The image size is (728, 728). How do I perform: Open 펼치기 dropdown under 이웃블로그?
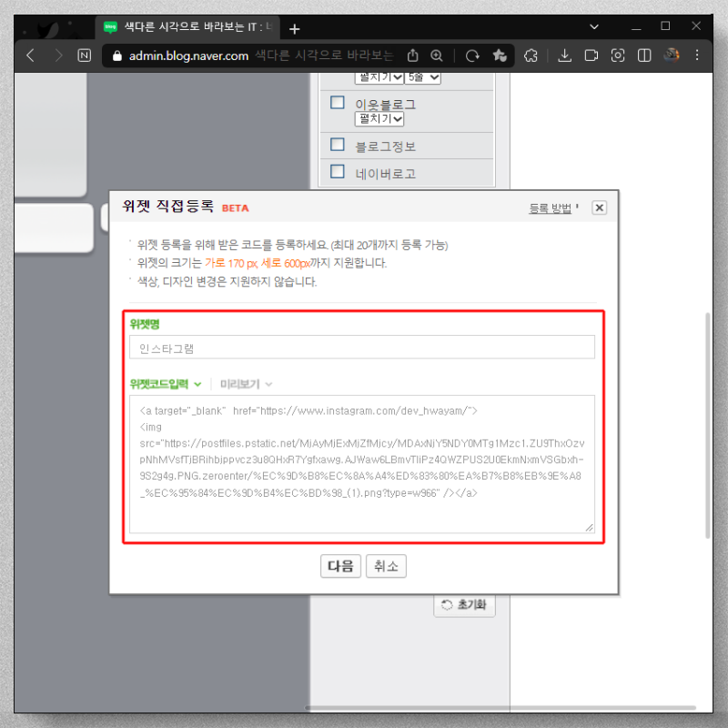(379, 119)
